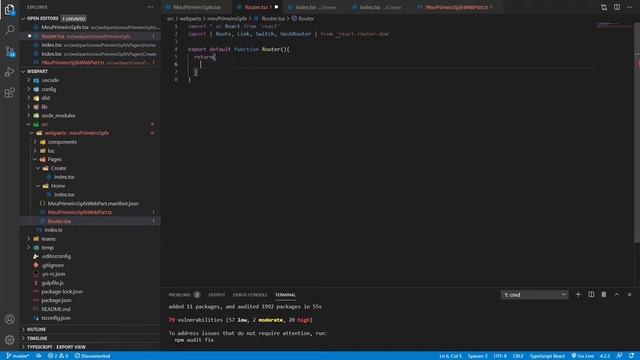The height and width of the screenshot is (360, 640).
Task: Change indentation via Spaces: 2
Action: tap(478, 356)
